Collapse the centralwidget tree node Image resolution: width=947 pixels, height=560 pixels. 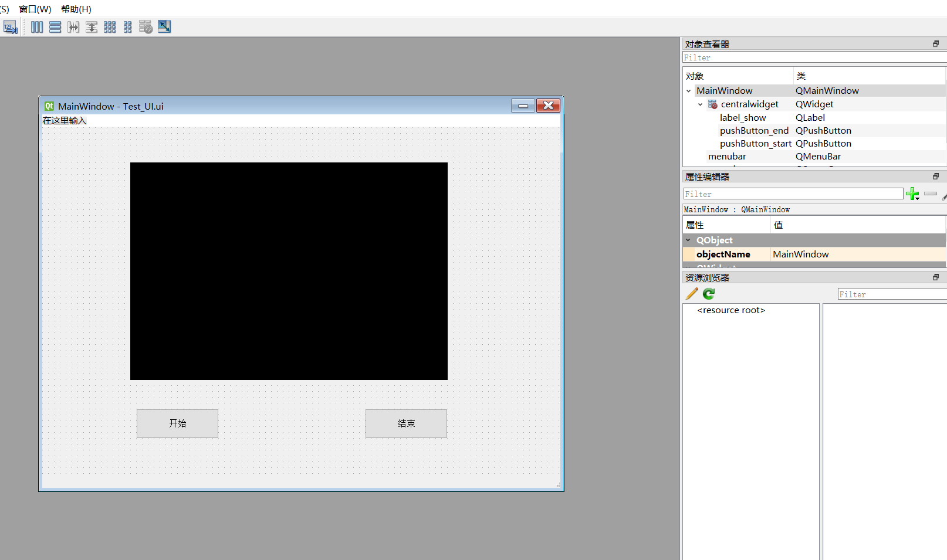tap(700, 104)
